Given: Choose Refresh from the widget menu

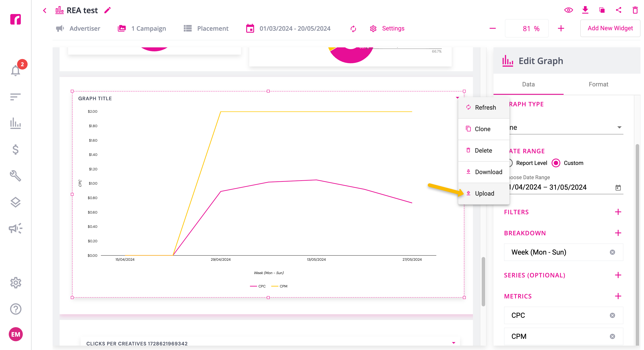Looking at the screenshot, I should tap(483, 107).
